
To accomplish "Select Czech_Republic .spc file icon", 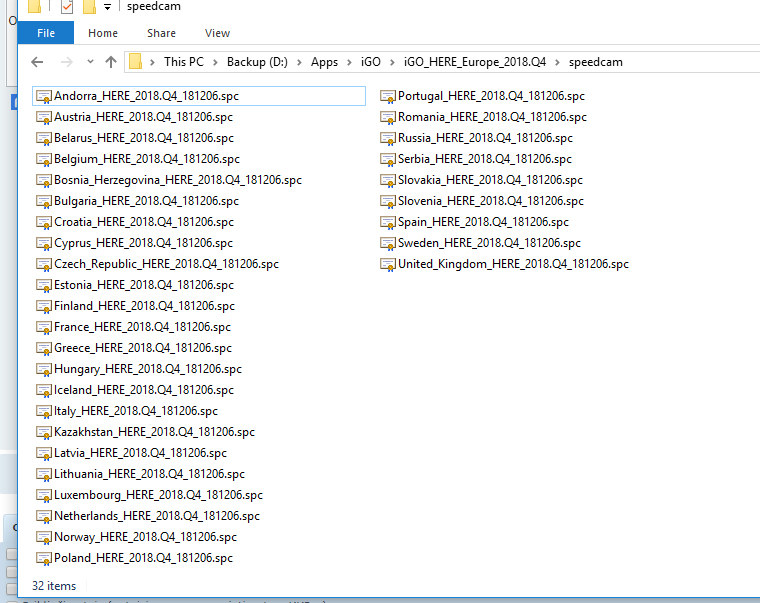I will click(x=44, y=265).
